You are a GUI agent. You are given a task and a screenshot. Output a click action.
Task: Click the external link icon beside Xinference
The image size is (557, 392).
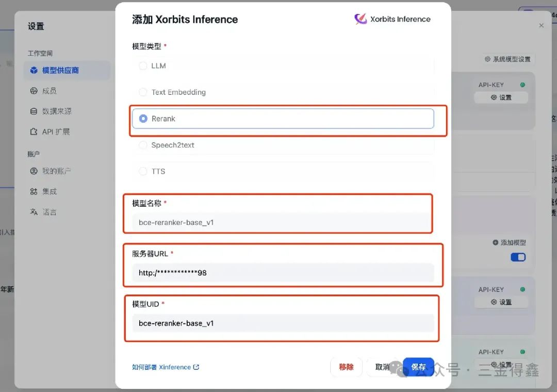pyautogui.click(x=196, y=367)
